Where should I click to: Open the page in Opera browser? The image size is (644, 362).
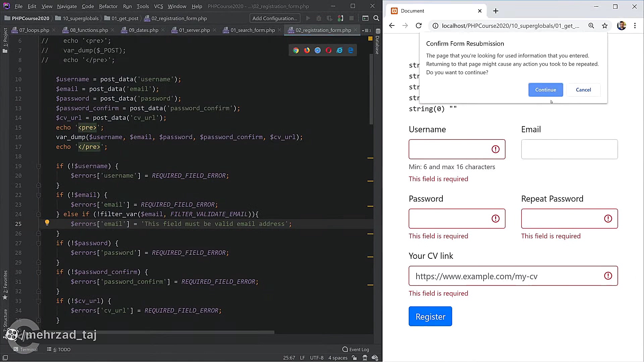pyautogui.click(x=328, y=50)
